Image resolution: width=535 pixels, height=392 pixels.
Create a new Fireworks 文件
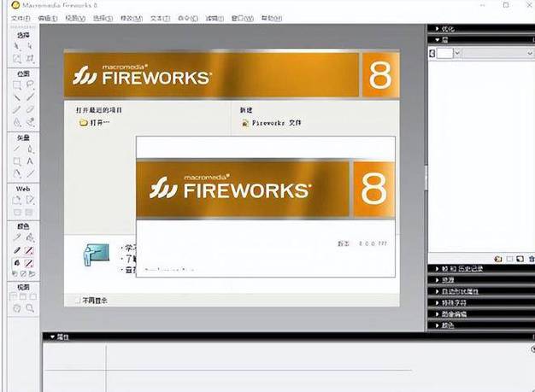275,123
